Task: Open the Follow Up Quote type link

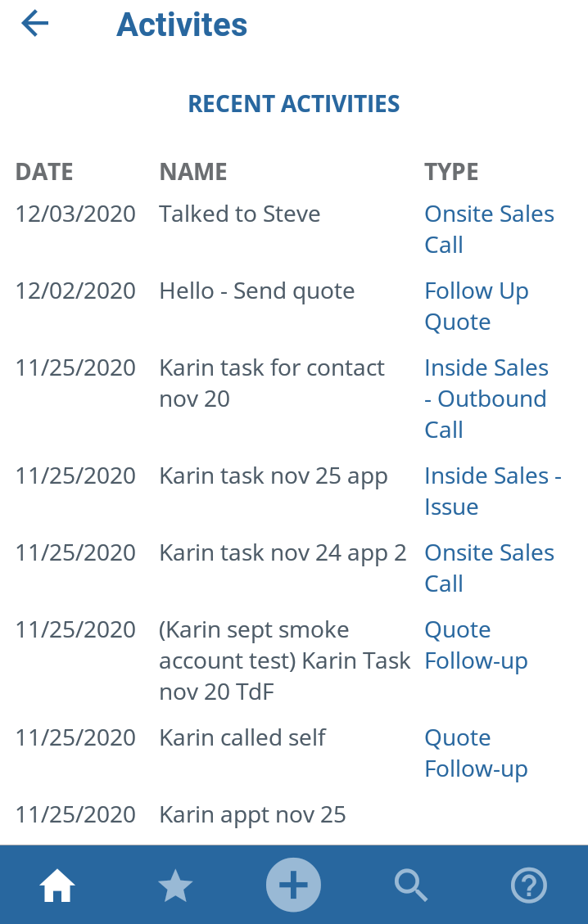Action: [477, 306]
